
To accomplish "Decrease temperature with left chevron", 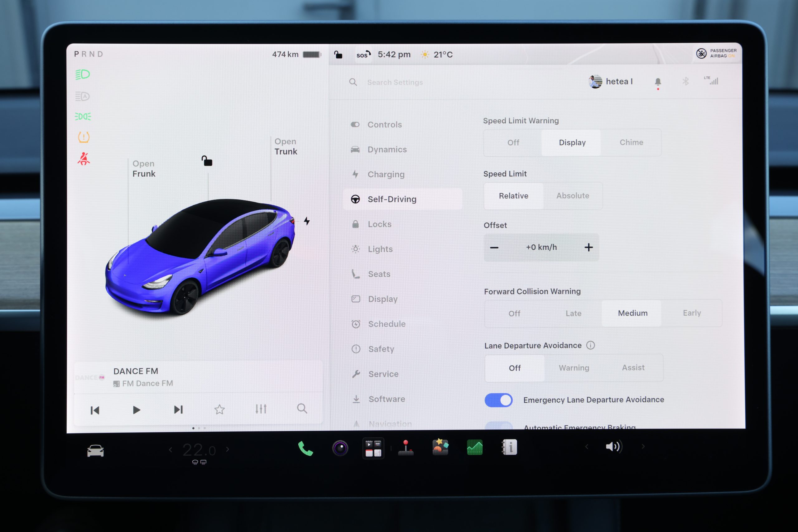I will [x=171, y=450].
